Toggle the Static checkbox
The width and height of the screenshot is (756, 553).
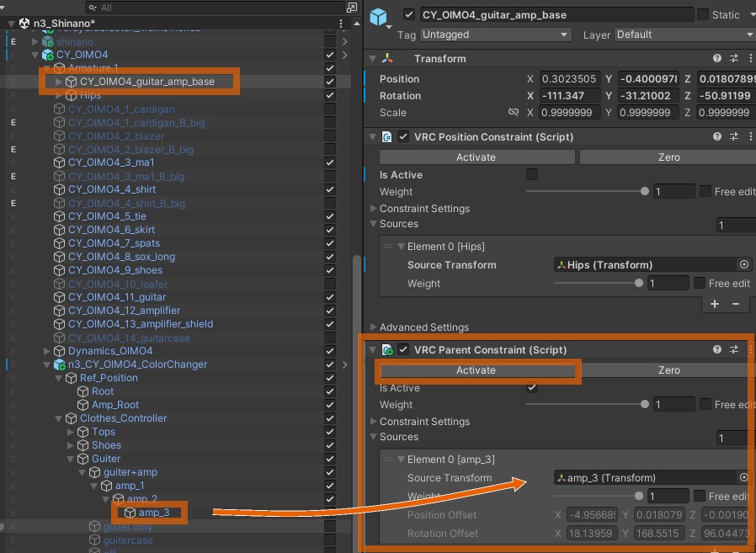[703, 14]
